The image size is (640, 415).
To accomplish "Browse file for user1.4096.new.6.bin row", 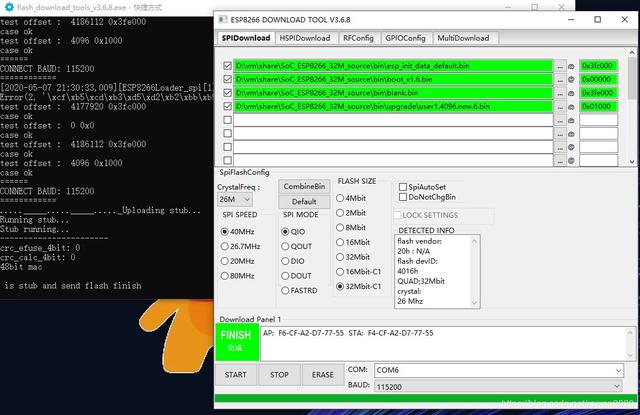I will pos(560,107).
